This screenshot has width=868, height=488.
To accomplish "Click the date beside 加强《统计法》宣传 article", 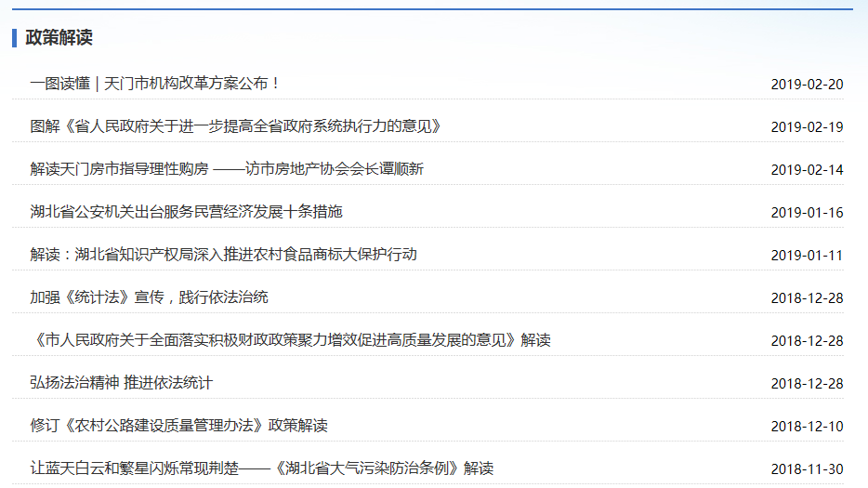I will tap(807, 298).
